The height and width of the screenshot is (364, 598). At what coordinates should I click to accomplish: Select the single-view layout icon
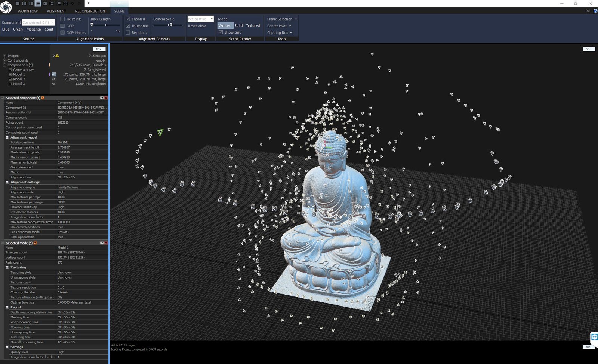point(18,3)
